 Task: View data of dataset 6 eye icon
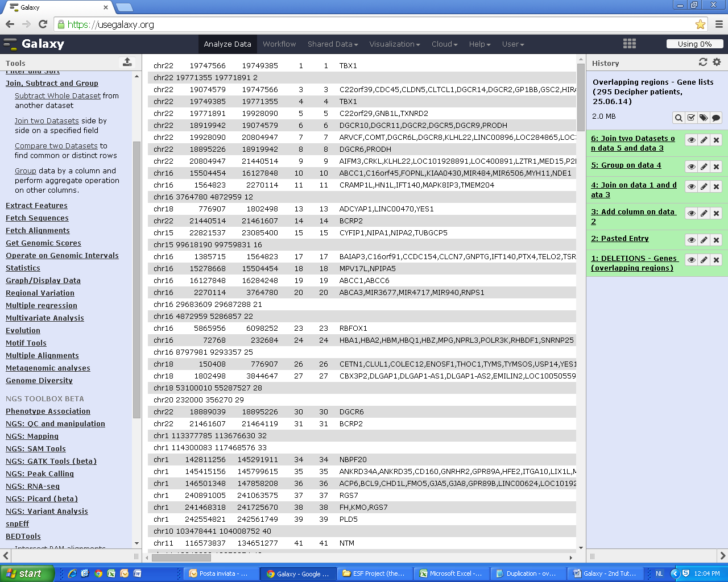click(692, 140)
